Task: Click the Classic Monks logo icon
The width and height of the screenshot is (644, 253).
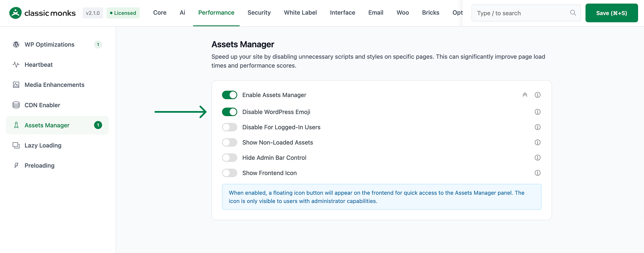Action: click(x=15, y=13)
